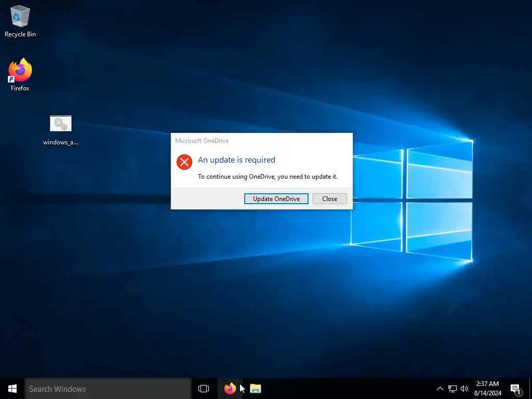Select the windows_a... file on desktop
The height and width of the screenshot is (399, 532).
coord(60,130)
